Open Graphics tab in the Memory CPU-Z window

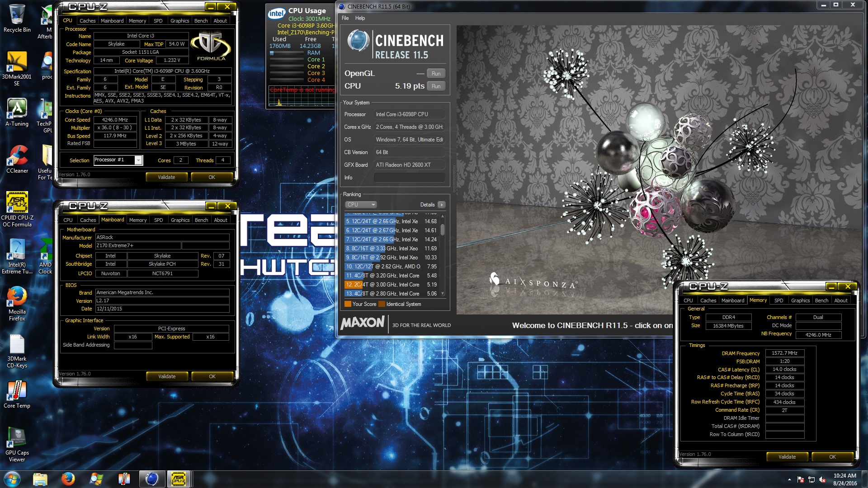click(800, 300)
